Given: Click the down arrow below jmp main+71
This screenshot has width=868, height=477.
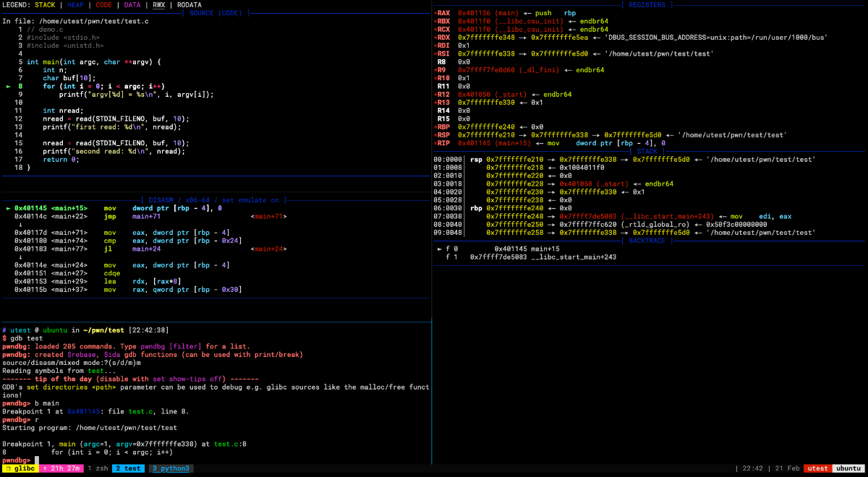Looking at the screenshot, I should coord(20,224).
